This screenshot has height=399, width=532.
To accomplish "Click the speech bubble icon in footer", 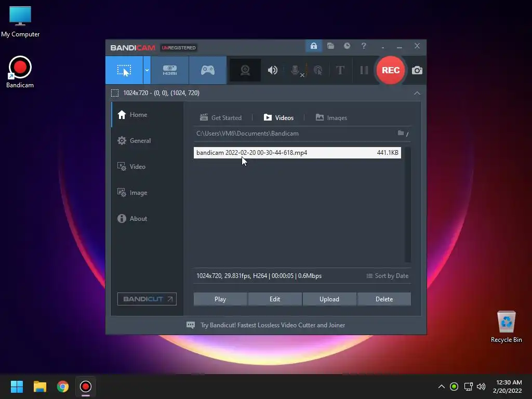I will tap(191, 325).
